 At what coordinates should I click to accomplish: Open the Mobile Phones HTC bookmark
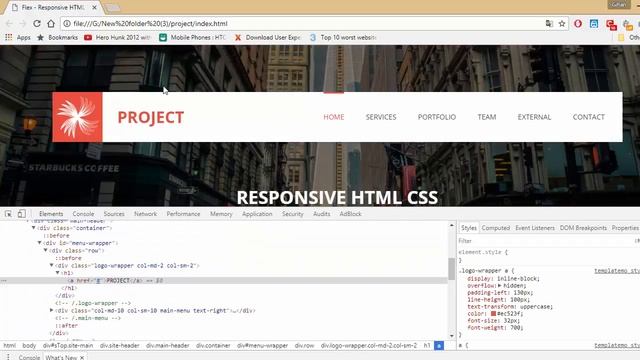tap(192, 37)
